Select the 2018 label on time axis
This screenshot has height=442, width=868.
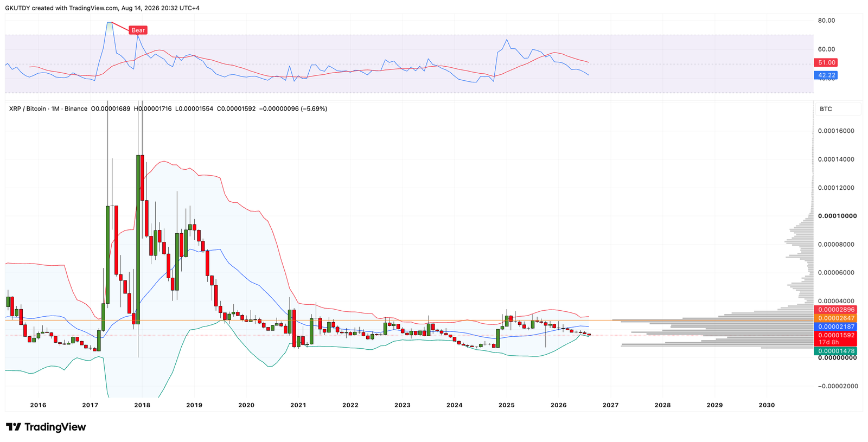[142, 405]
